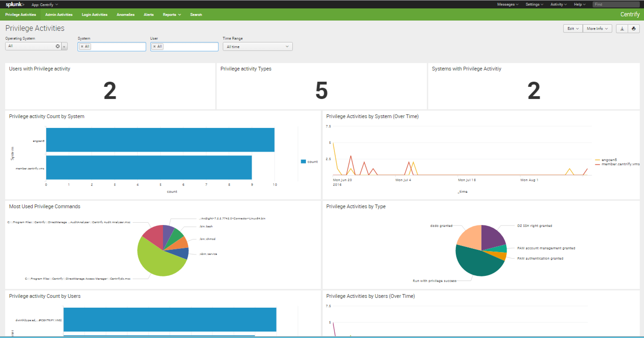Image resolution: width=644 pixels, height=338 pixels.
Task: Click the Centrify Audit Analyzer.msc label
Action: point(69,222)
